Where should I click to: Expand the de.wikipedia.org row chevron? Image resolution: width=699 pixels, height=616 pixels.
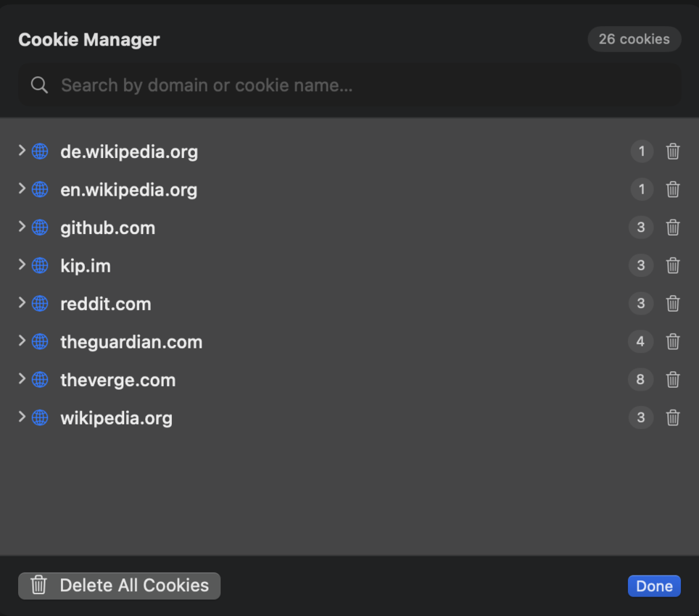[x=22, y=151]
